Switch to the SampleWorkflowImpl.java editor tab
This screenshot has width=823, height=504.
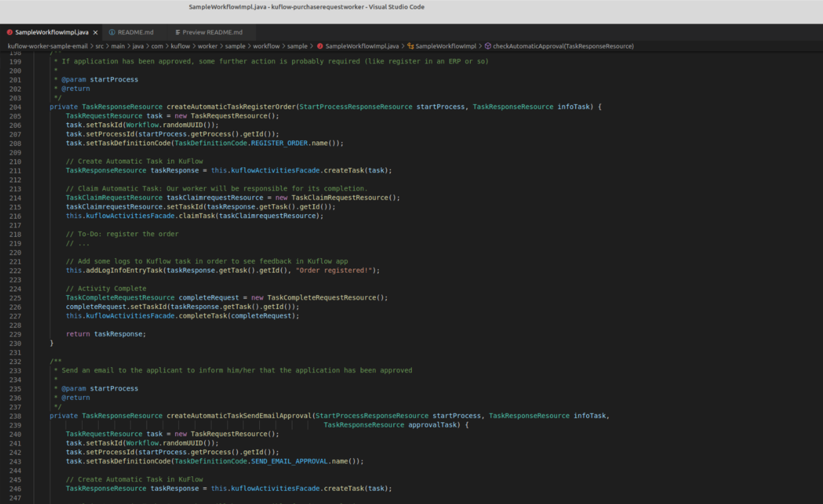point(52,32)
